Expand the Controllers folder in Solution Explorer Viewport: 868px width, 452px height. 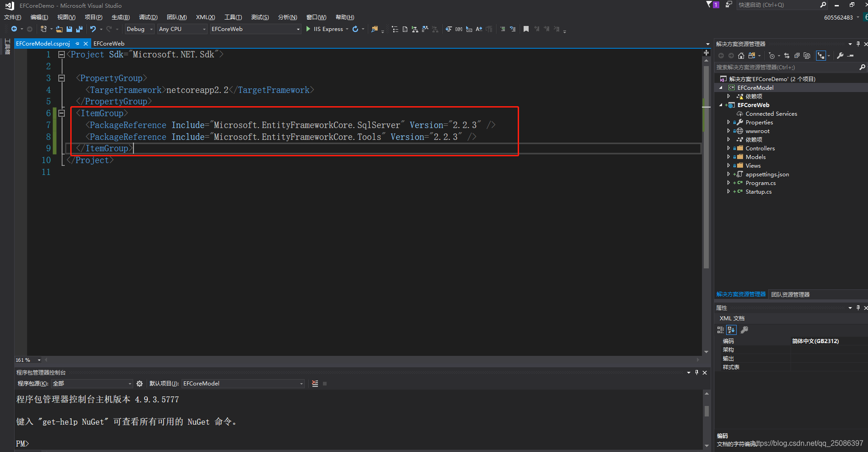click(728, 149)
